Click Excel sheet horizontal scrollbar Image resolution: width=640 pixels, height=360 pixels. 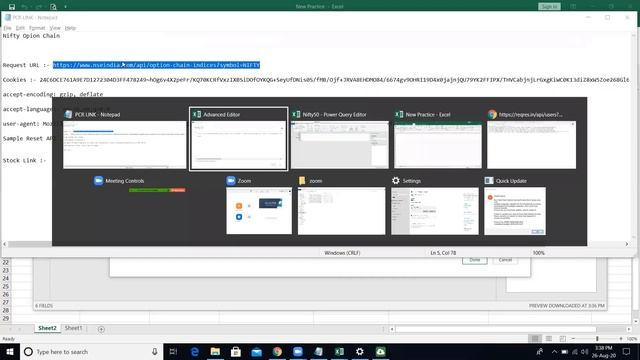(x=496, y=329)
